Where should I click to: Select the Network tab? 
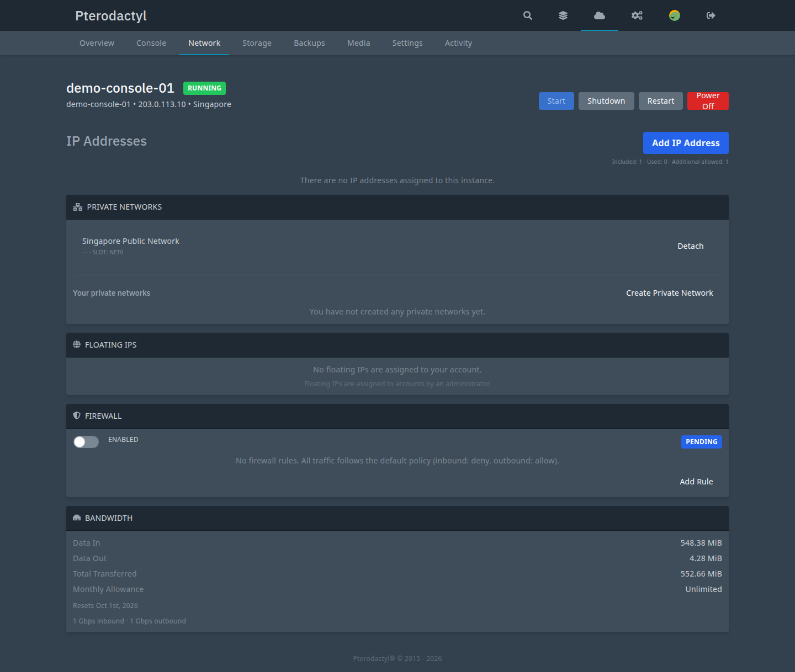[204, 43]
